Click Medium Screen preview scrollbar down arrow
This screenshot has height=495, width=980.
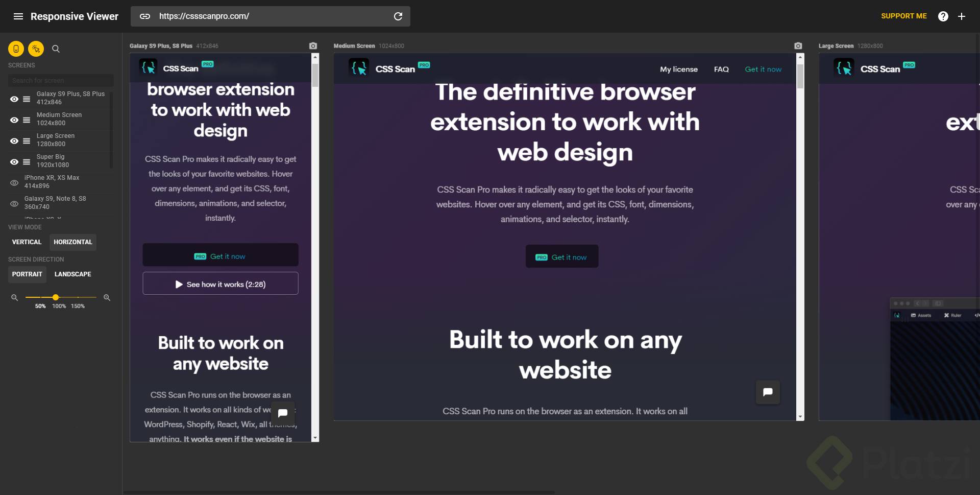(800, 417)
